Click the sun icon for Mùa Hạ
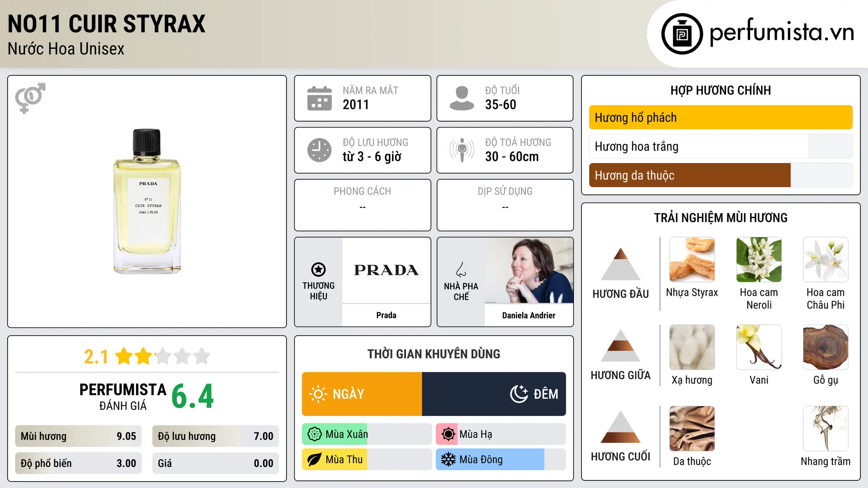This screenshot has height=488, width=868. pyautogui.click(x=448, y=434)
